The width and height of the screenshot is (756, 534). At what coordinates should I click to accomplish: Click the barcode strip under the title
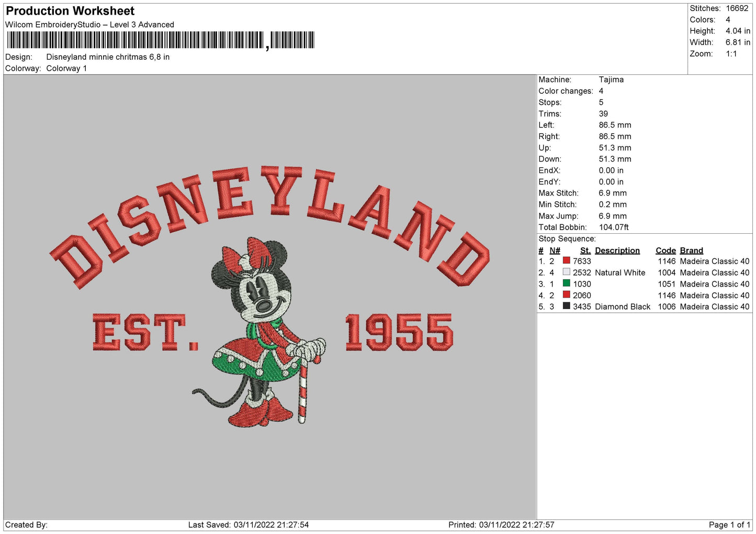tap(161, 40)
